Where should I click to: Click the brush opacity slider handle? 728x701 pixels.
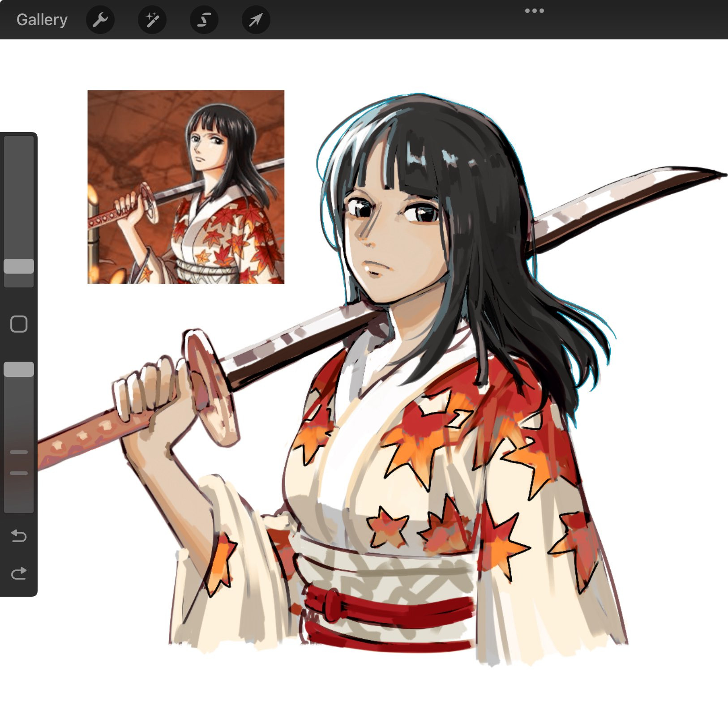19,369
